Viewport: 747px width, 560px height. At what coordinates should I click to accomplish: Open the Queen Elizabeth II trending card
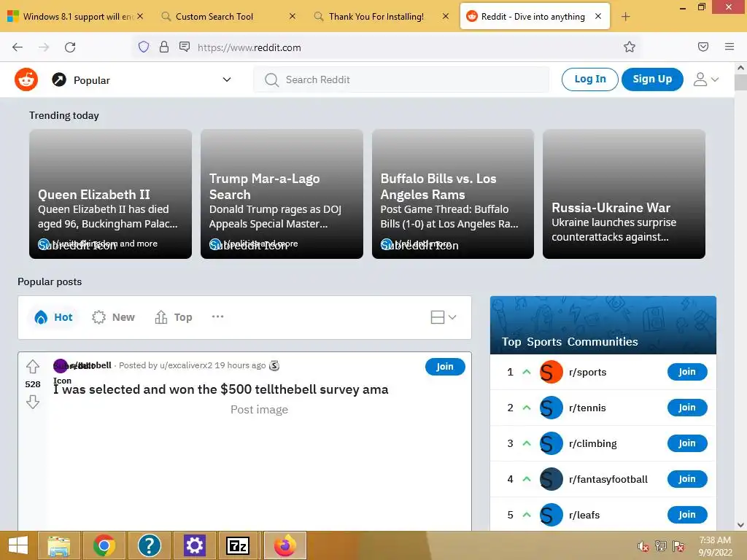pyautogui.click(x=111, y=194)
